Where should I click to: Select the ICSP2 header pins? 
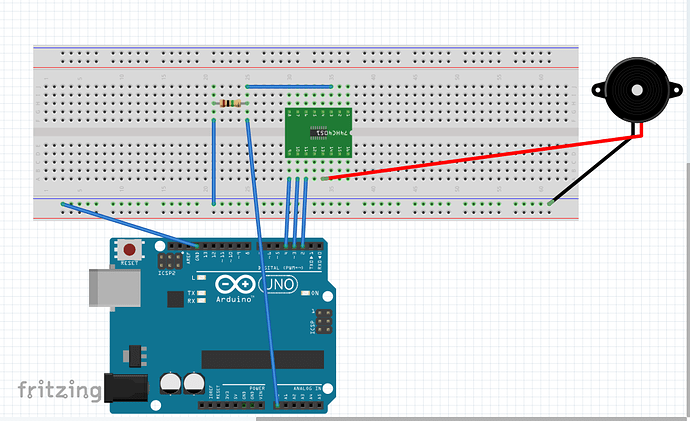pos(170,261)
